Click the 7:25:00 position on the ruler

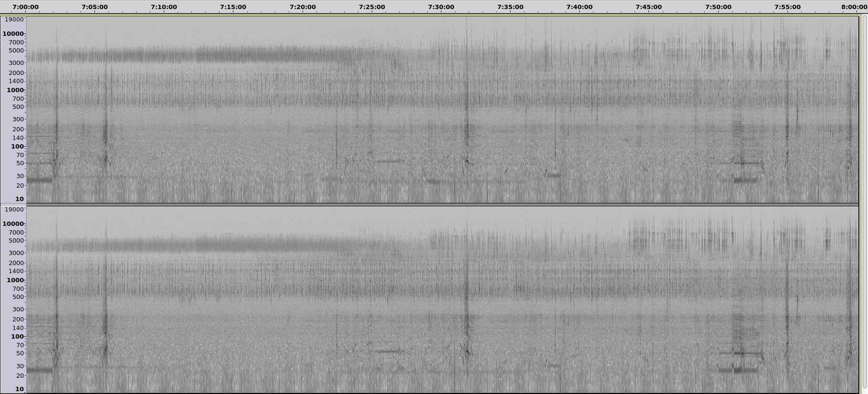coord(372,7)
